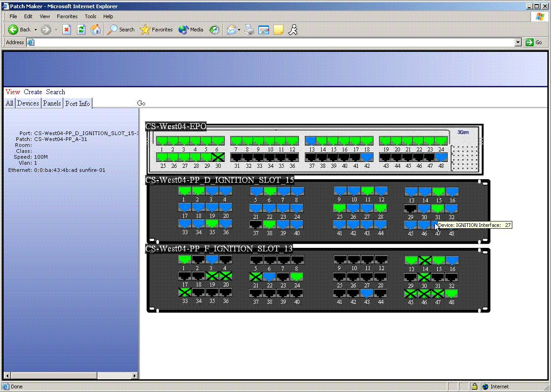
Task: Open the Print icon in the toolbar
Action: (249, 30)
